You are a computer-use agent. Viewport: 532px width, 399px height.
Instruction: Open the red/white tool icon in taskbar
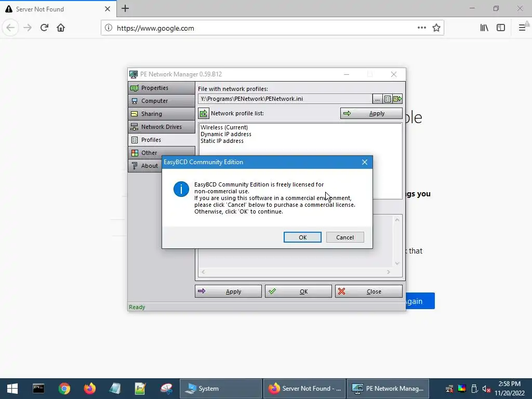point(166,389)
